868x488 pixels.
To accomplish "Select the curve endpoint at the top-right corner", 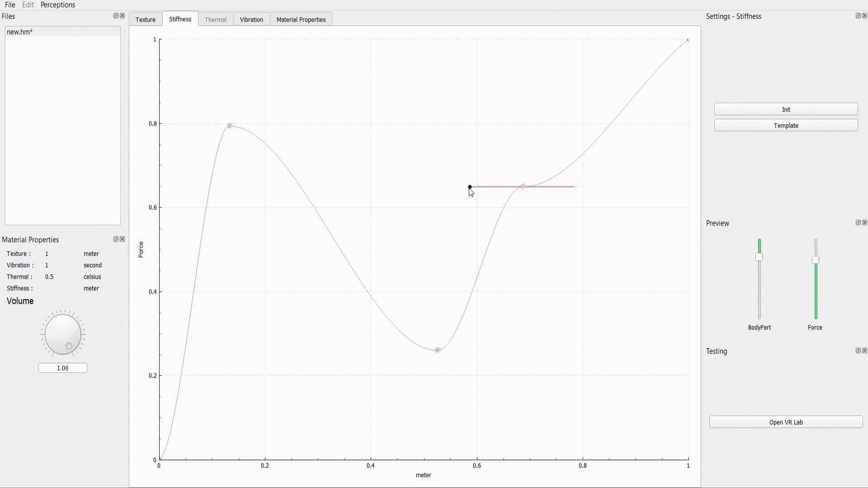I will click(x=688, y=40).
